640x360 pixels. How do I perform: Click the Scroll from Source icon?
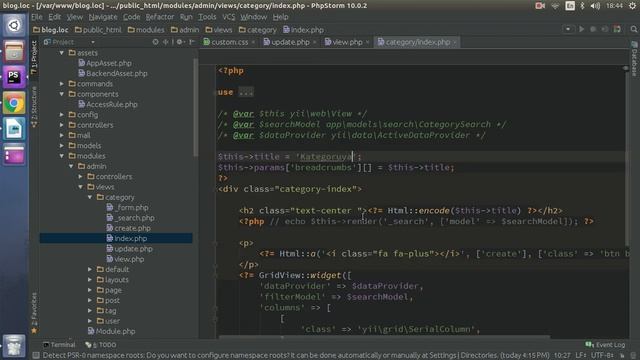coord(156,42)
